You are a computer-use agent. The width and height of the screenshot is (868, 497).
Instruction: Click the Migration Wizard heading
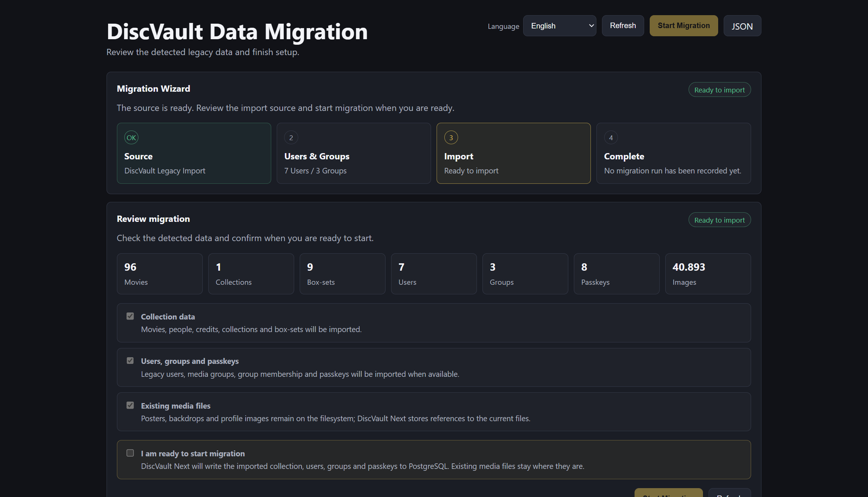tap(154, 89)
